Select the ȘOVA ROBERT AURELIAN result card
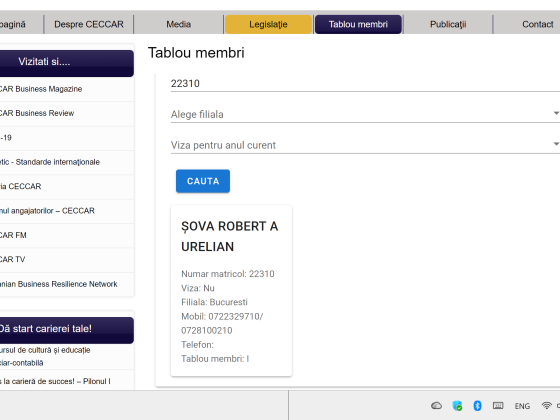Viewport: 560px width, 420px height. click(231, 291)
